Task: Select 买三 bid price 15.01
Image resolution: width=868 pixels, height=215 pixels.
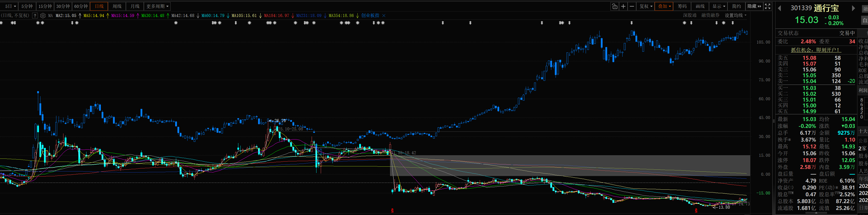Action: click(809, 100)
